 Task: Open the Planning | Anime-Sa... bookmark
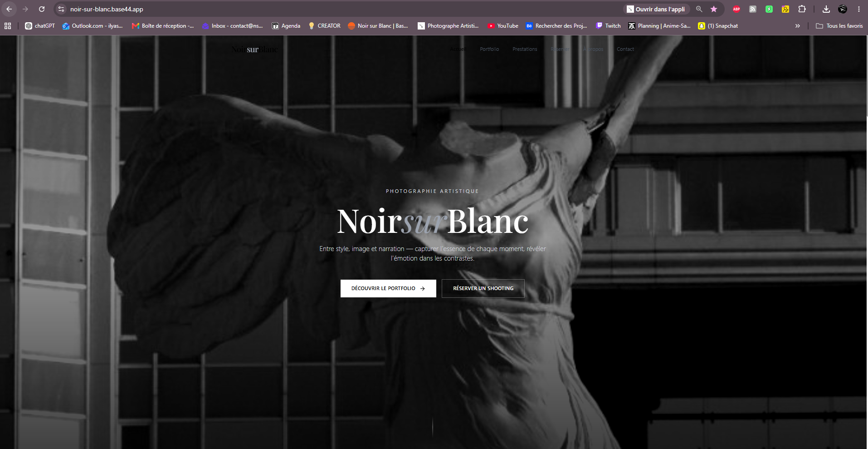point(659,26)
